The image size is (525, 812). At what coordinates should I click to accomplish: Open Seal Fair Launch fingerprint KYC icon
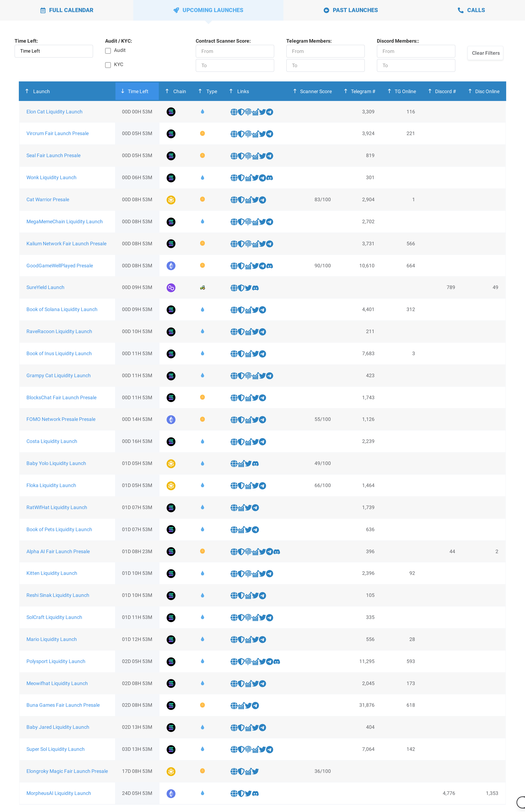tap(248, 156)
